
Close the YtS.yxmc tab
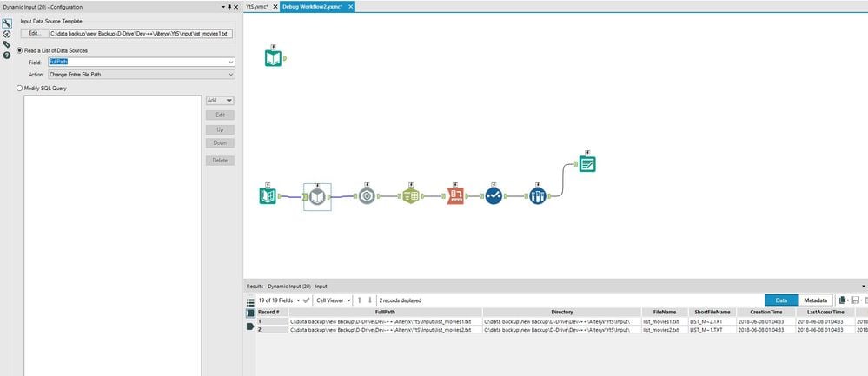click(275, 7)
